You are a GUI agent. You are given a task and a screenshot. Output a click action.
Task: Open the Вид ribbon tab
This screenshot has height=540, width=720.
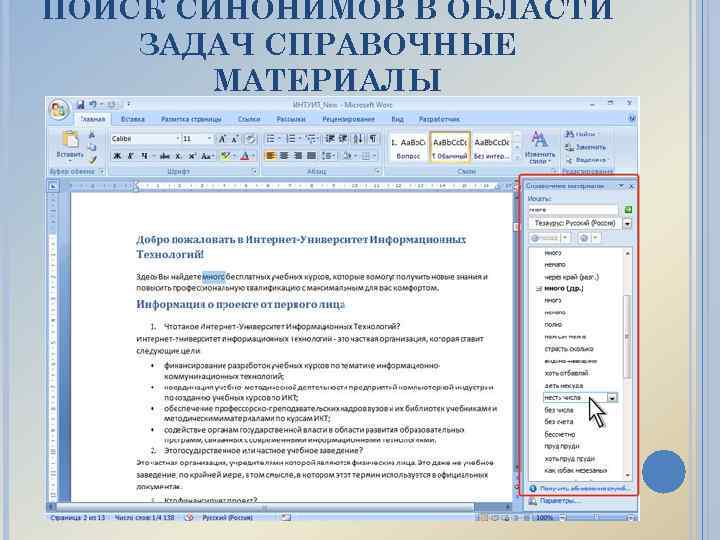[x=397, y=119]
